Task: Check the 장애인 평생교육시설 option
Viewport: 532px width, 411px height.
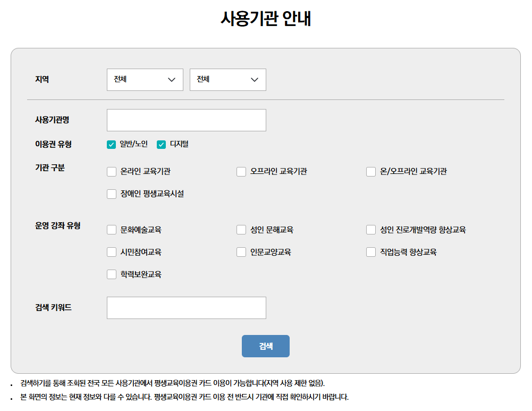Action: coord(111,194)
